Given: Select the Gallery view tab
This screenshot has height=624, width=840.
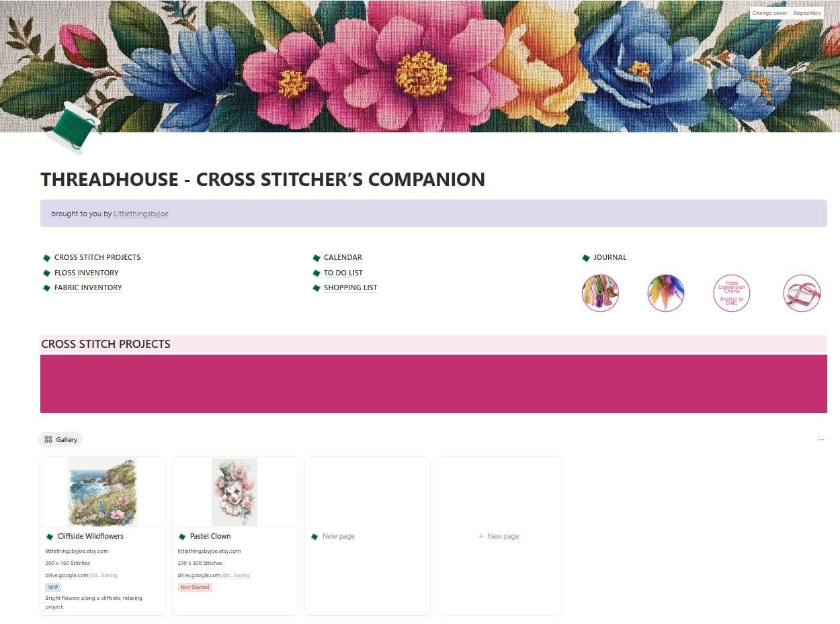Looking at the screenshot, I should click(x=60, y=439).
